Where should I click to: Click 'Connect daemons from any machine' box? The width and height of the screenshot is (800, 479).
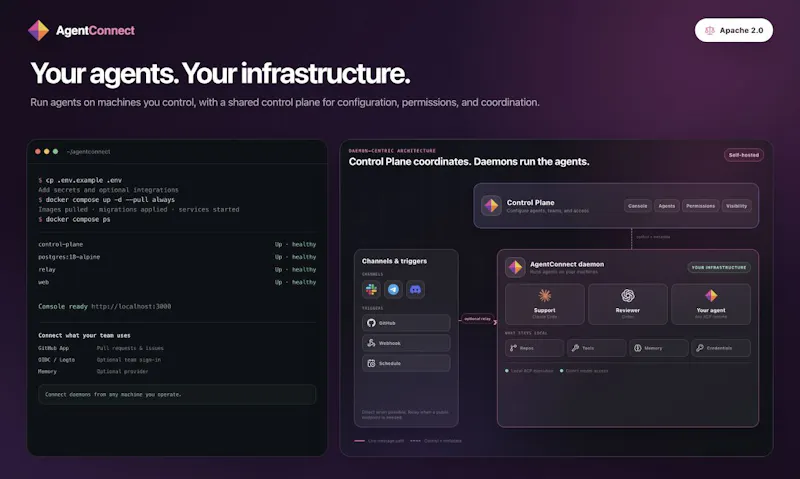point(177,394)
